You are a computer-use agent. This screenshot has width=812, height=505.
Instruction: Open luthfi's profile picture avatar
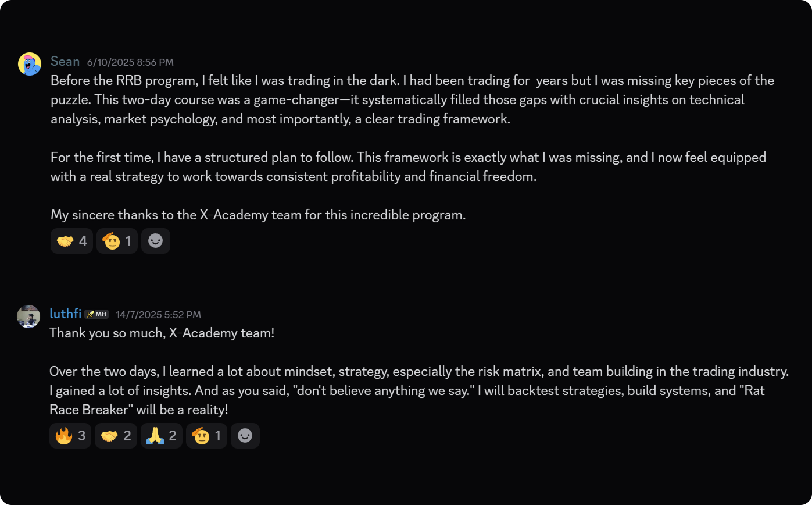click(x=28, y=316)
